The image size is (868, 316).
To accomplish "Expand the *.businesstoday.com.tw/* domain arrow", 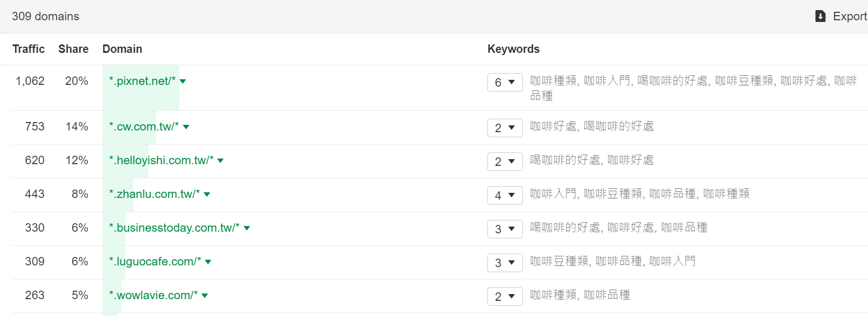I will tap(246, 228).
